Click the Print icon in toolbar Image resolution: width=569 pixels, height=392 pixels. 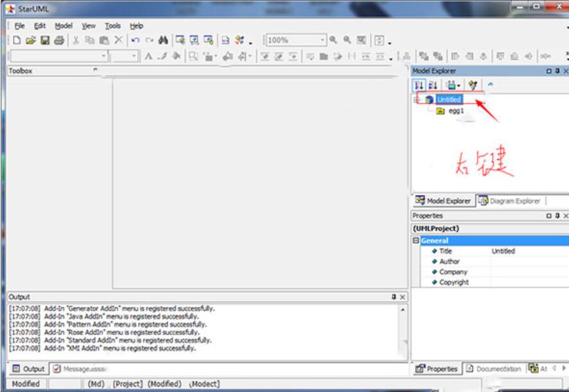click(59, 40)
